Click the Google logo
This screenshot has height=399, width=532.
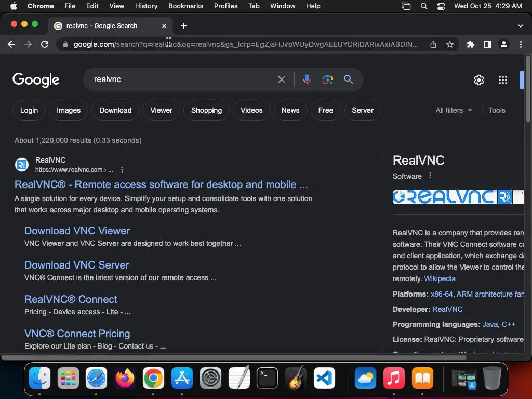point(36,80)
